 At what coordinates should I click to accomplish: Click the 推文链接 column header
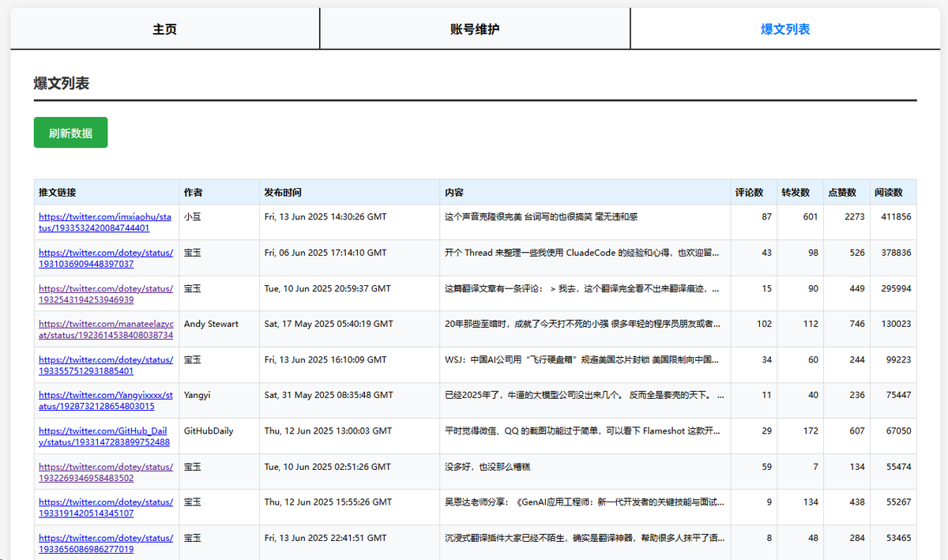(x=107, y=192)
